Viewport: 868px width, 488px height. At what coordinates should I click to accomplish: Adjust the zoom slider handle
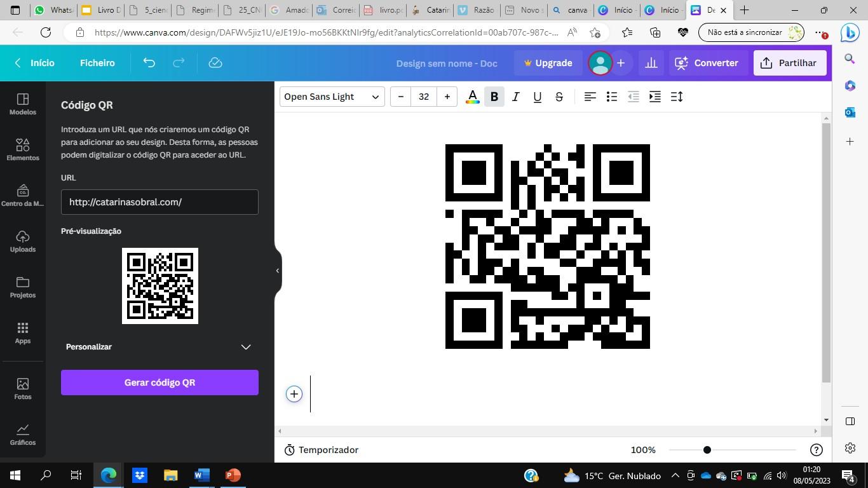click(707, 450)
